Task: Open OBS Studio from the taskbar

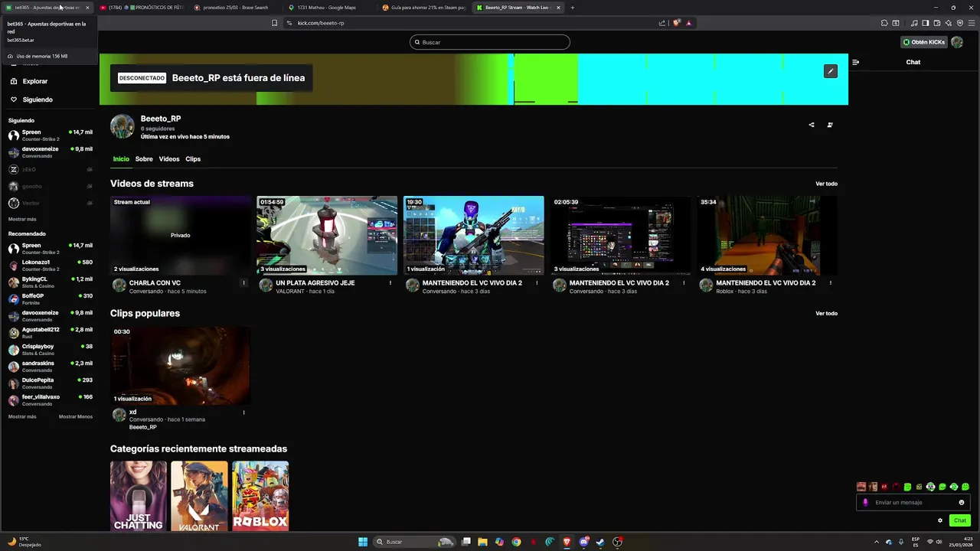Action: click(617, 542)
